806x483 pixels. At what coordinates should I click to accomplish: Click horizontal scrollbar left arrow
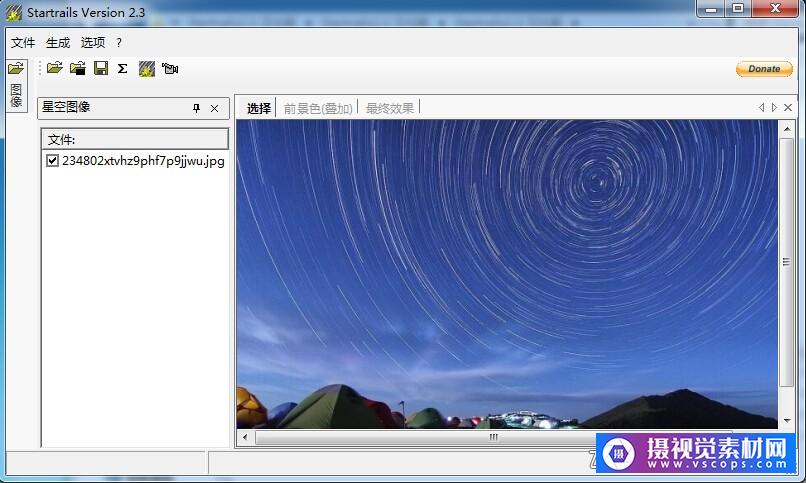click(245, 437)
